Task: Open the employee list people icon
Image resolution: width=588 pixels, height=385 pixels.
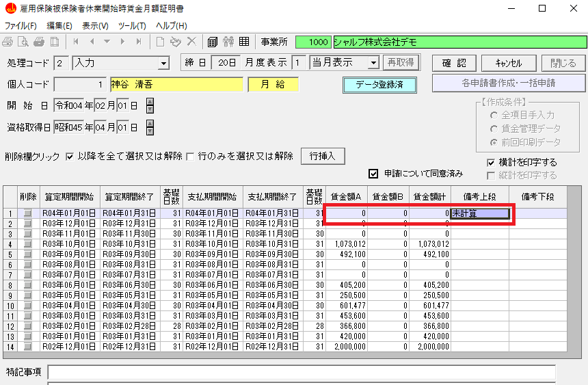Action: click(228, 42)
